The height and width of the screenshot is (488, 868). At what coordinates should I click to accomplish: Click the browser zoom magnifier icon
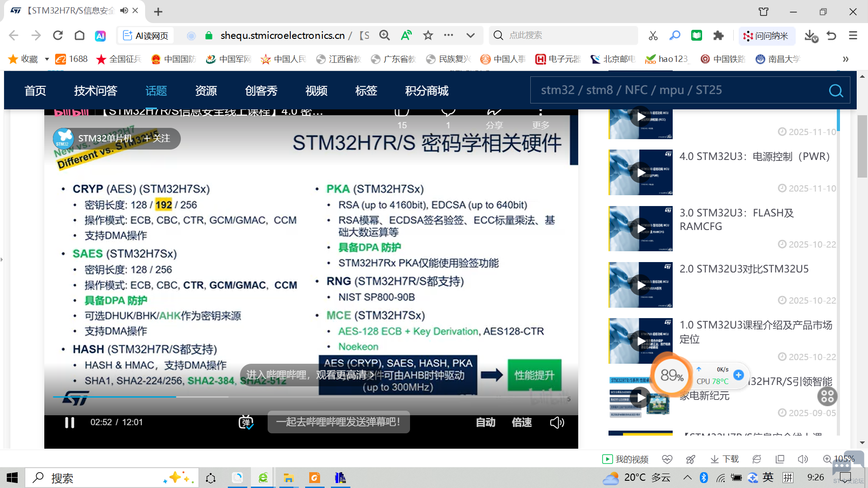384,35
